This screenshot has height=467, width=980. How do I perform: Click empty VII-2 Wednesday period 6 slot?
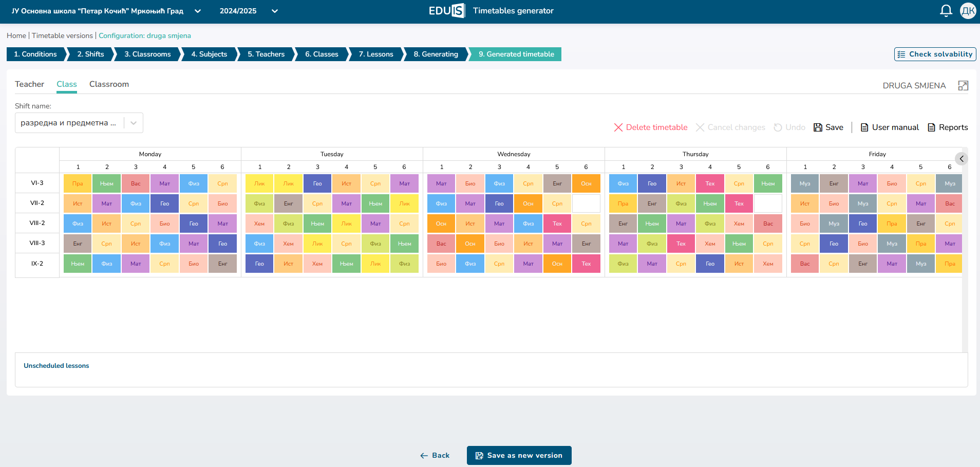point(586,203)
